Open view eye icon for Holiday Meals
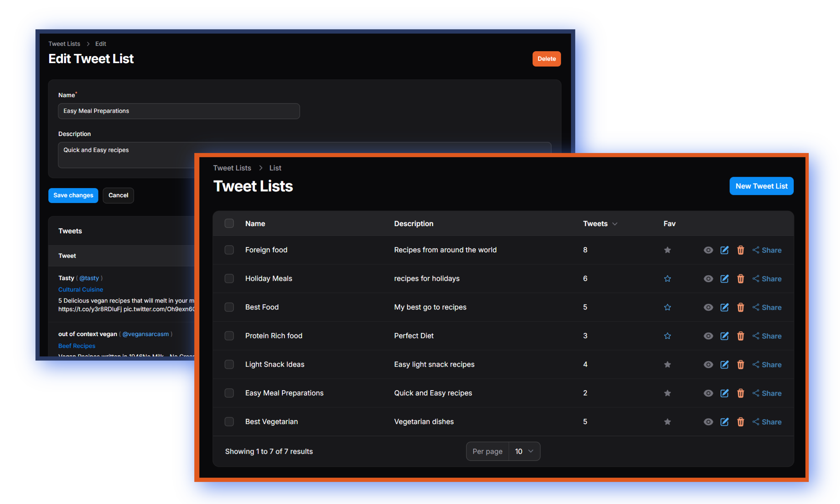The height and width of the screenshot is (504, 840). pos(708,278)
